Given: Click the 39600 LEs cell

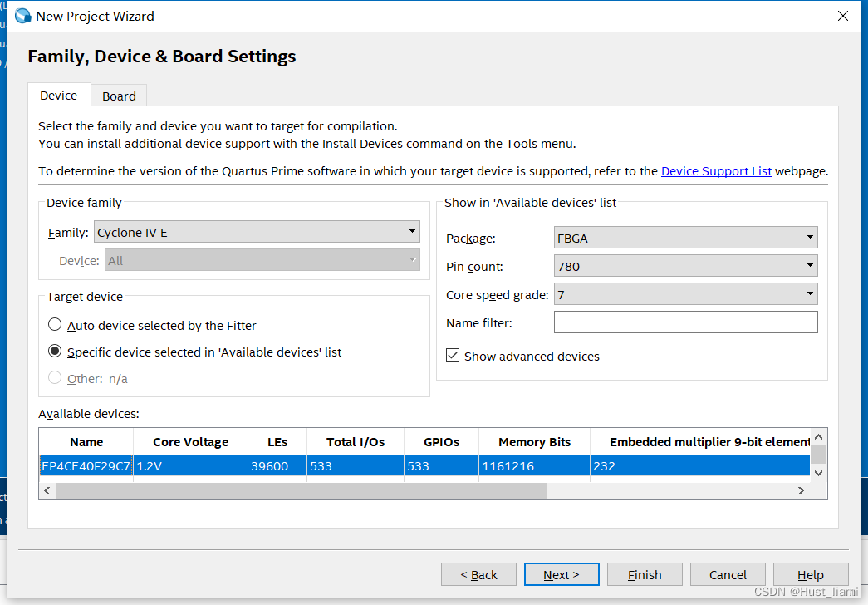Looking at the screenshot, I should (x=277, y=466).
